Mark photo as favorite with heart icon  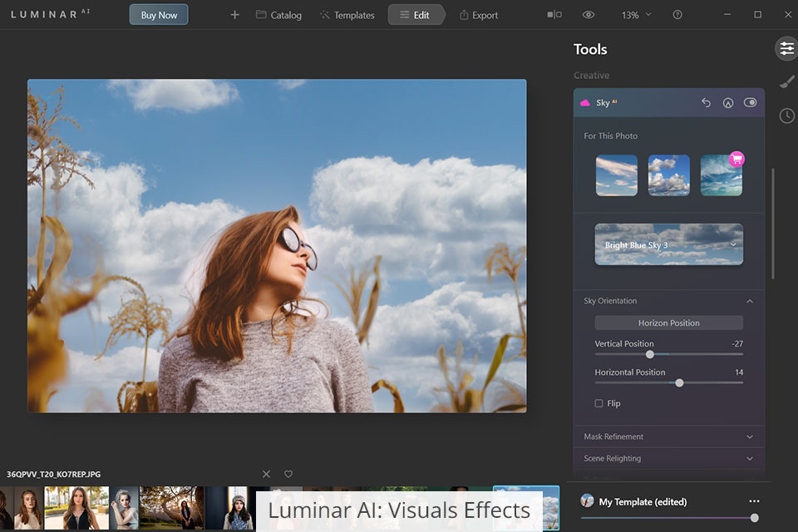click(x=288, y=474)
